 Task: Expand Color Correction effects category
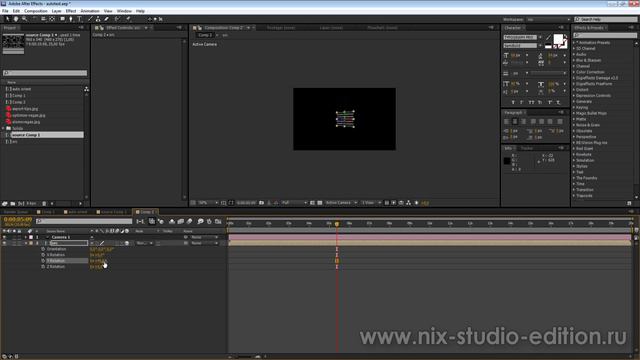click(x=574, y=72)
